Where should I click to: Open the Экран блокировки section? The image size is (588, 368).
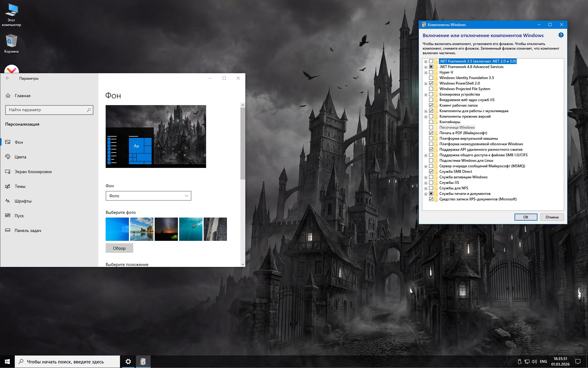(33, 172)
